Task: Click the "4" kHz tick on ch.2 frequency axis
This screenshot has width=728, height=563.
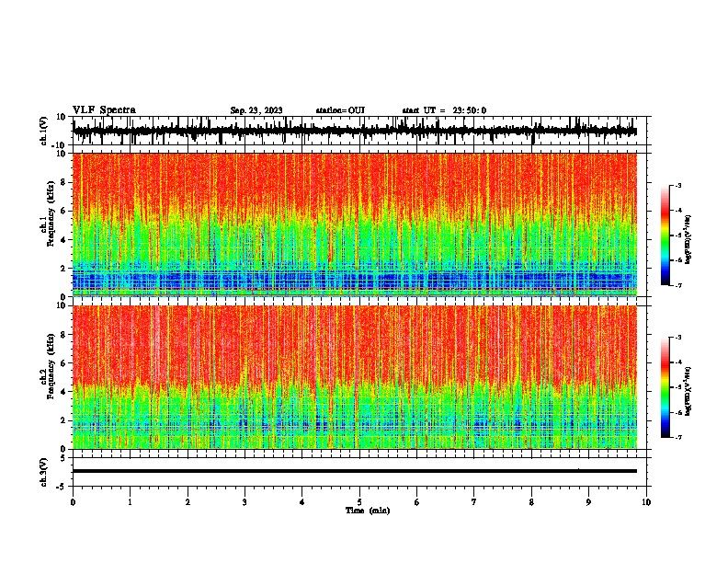Action: point(63,392)
